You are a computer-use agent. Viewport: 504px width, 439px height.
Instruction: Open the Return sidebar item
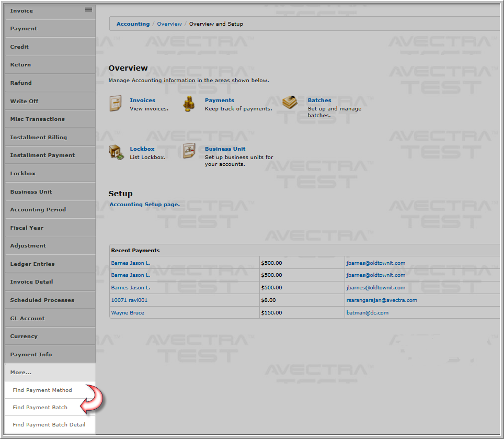coord(50,65)
